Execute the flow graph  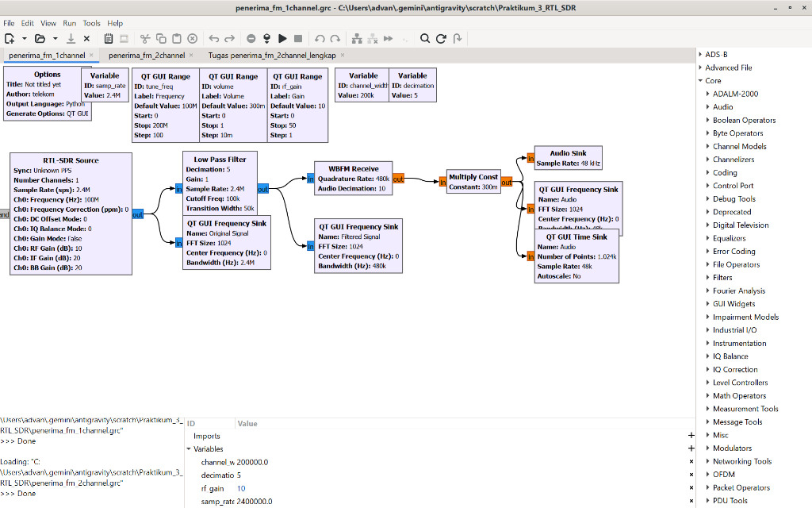[x=282, y=38]
